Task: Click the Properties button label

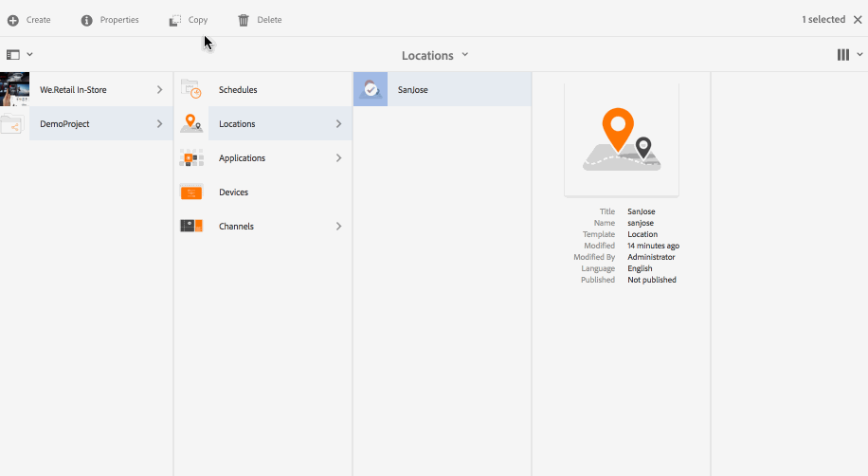Action: click(x=119, y=20)
